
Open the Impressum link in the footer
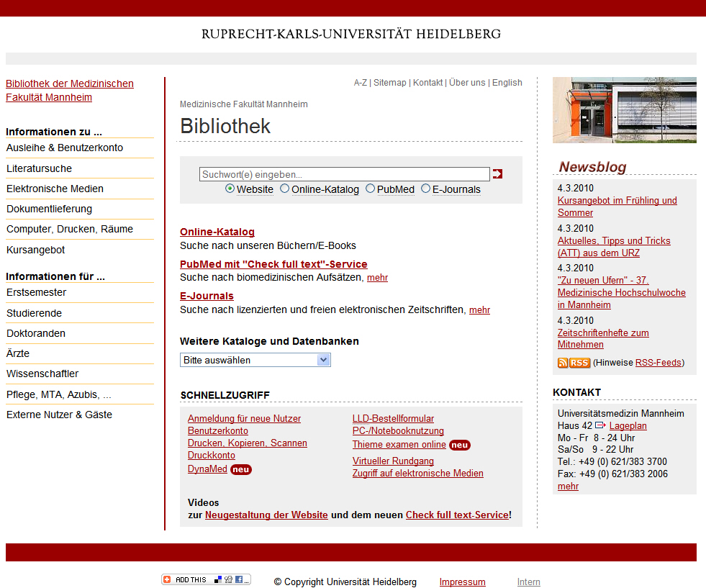tap(462, 582)
